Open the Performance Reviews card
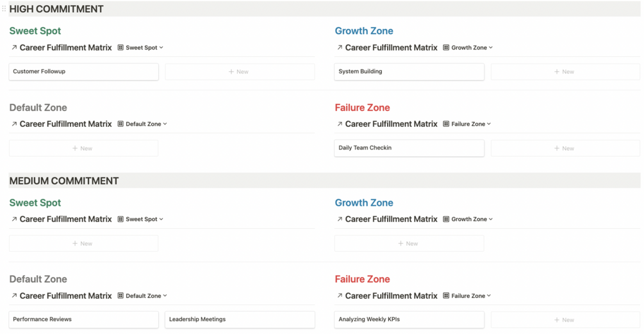Image resolution: width=644 pixels, height=334 pixels. point(83,319)
